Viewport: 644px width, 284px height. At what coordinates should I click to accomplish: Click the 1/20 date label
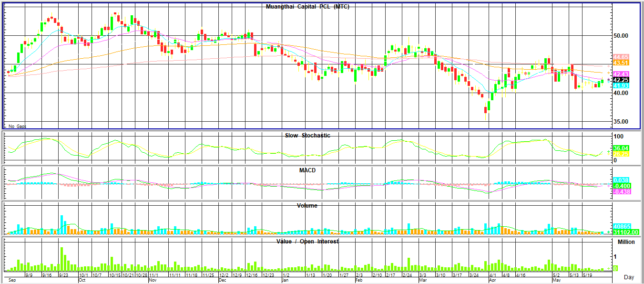327,275
